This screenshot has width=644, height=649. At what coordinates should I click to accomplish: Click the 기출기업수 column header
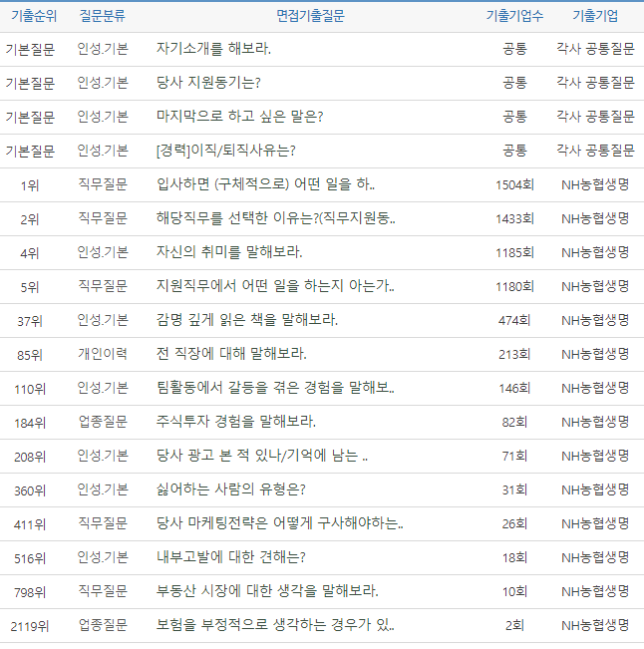[514, 16]
